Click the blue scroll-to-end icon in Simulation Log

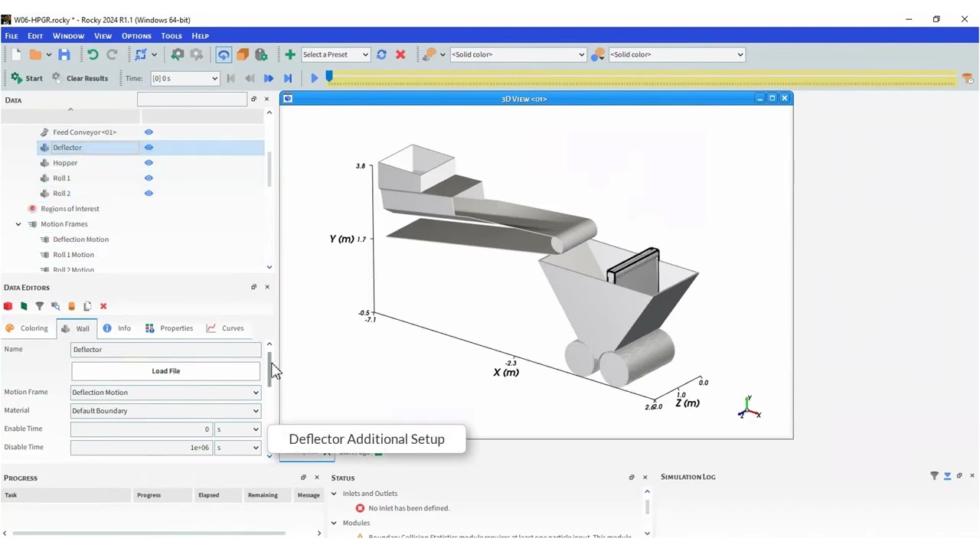coord(947,476)
